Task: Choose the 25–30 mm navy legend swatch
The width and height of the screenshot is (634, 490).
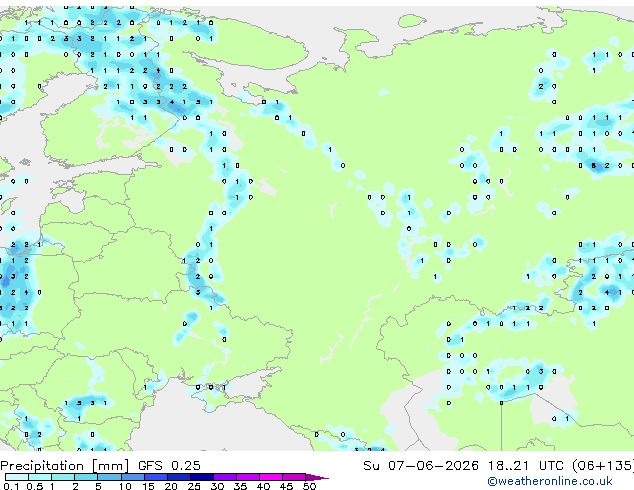Action: 201,477
